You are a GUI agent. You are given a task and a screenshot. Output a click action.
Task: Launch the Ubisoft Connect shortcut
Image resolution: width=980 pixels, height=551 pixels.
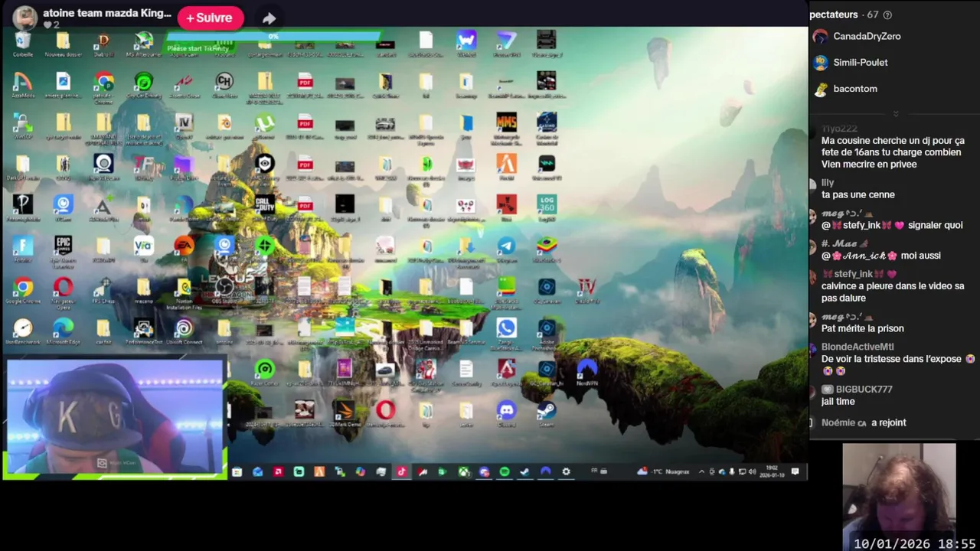click(184, 332)
